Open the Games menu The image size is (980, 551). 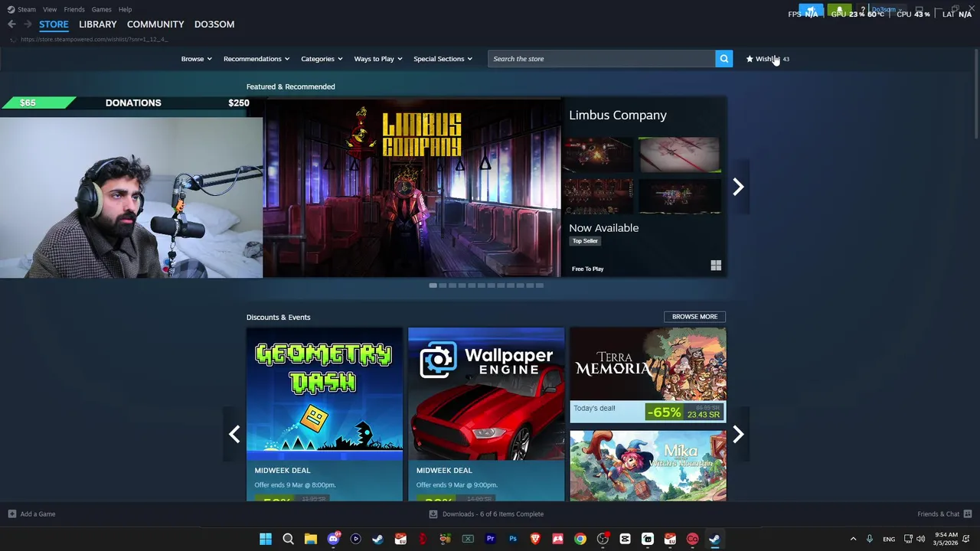(102, 9)
